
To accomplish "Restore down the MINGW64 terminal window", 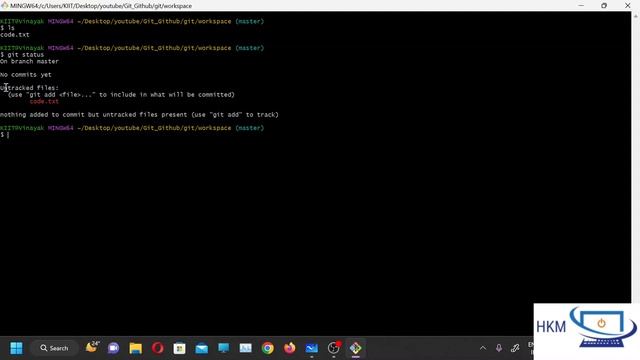I will tap(604, 5).
